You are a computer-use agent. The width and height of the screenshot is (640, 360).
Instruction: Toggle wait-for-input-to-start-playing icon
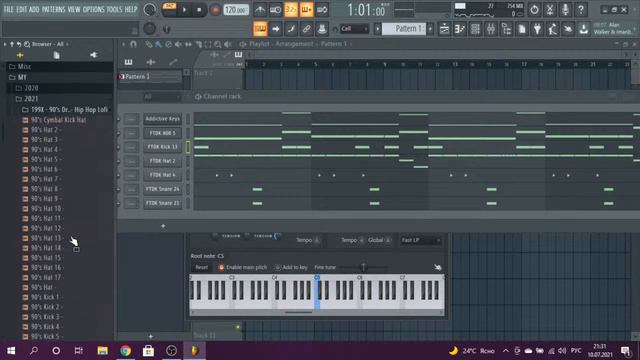[x=275, y=9]
